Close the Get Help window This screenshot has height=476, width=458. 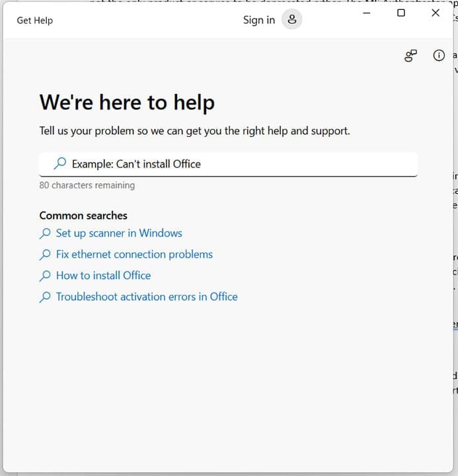(x=436, y=13)
